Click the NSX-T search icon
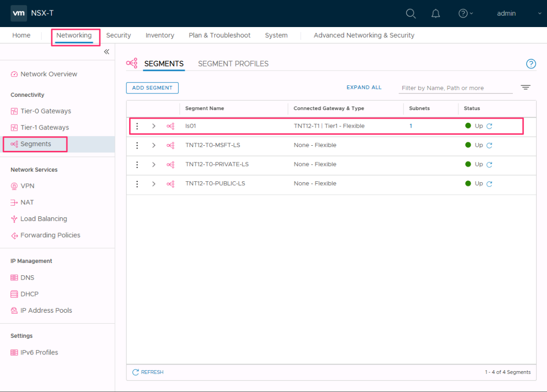 coord(410,13)
